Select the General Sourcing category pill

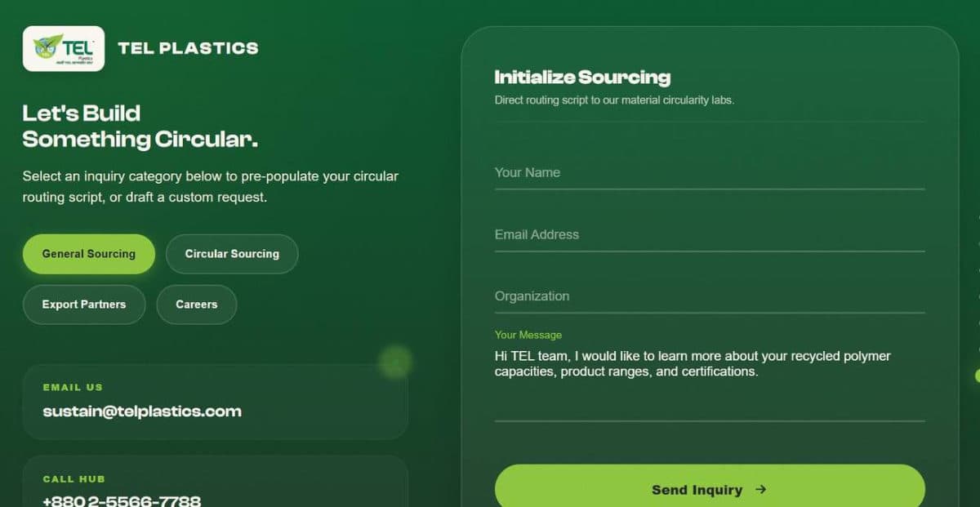pos(88,254)
